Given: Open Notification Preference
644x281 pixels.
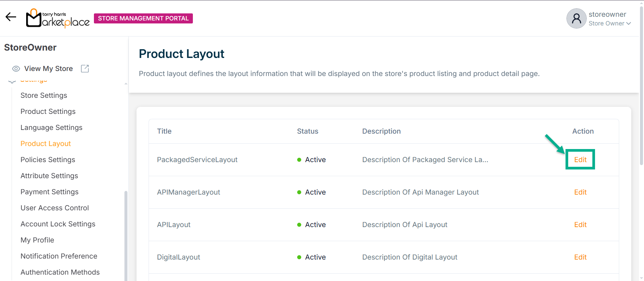Looking at the screenshot, I should click(x=59, y=256).
